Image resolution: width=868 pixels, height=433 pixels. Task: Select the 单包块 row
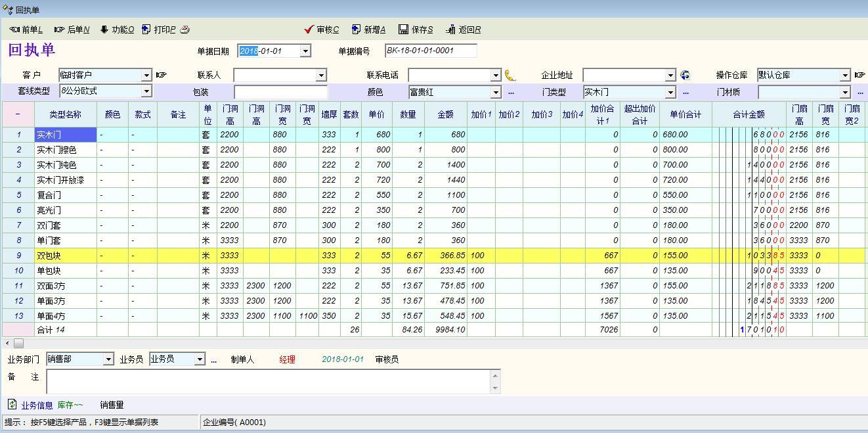tap(433, 271)
